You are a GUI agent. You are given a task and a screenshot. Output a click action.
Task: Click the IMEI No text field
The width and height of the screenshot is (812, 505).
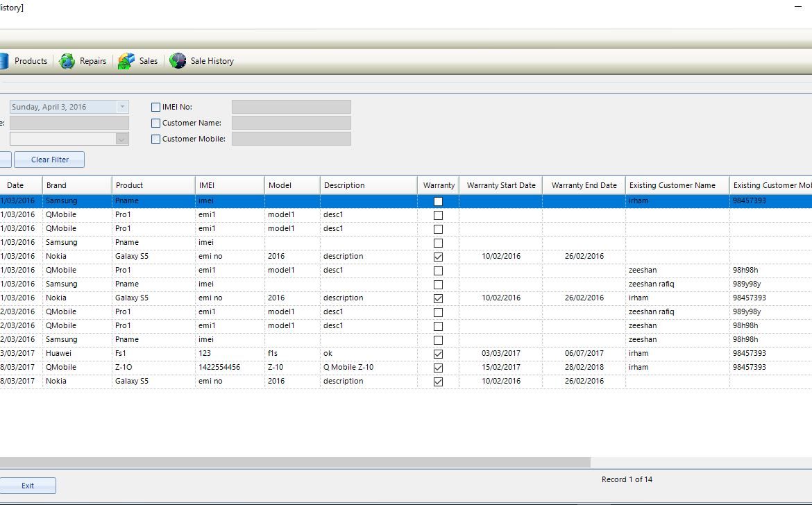coord(291,107)
